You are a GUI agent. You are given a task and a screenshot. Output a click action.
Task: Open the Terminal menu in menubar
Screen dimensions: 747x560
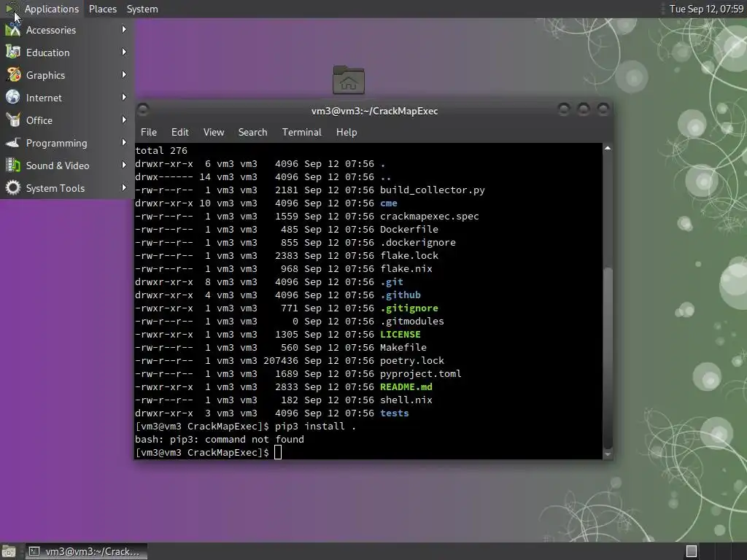click(301, 133)
